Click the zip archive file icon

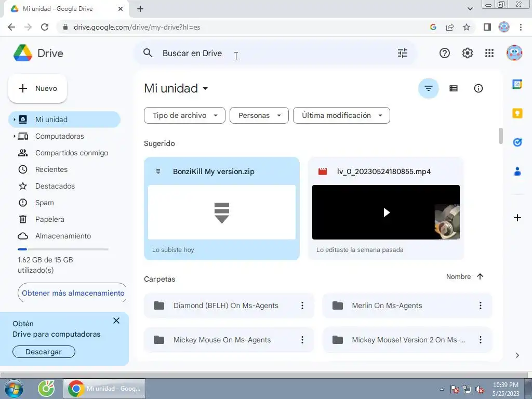(x=158, y=171)
